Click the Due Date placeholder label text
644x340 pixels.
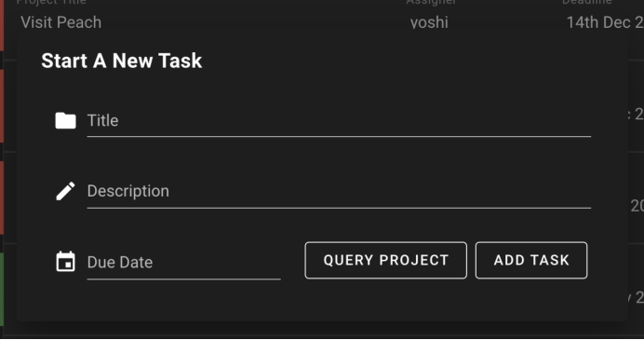[120, 263]
